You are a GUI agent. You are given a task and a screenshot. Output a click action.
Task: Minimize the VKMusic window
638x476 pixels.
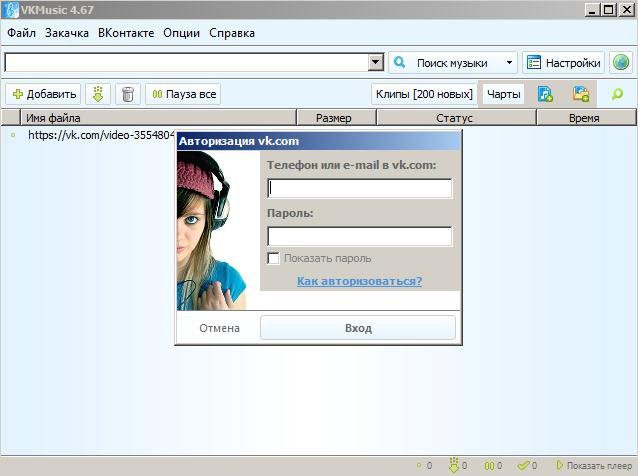point(592,10)
